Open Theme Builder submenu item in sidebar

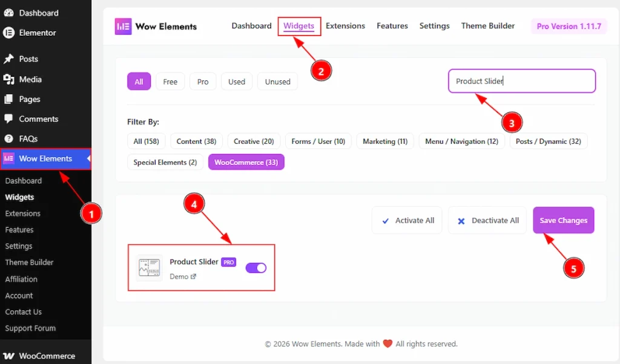point(29,262)
